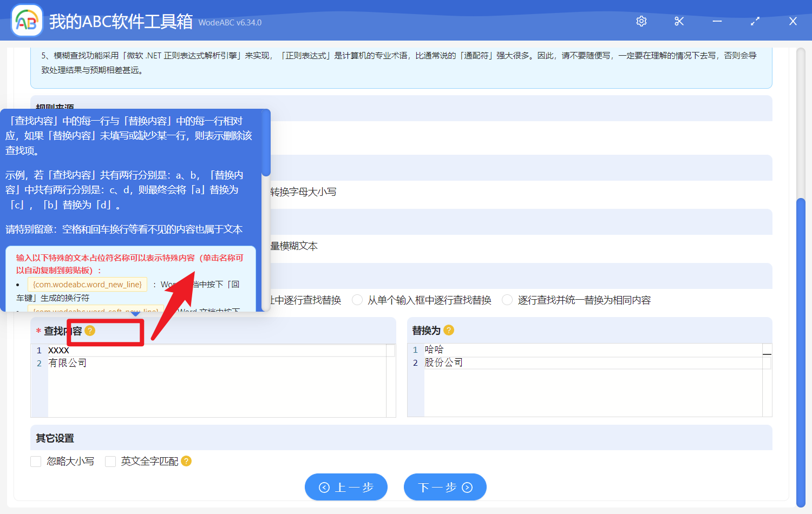This screenshot has width=812, height=514.
Task: Click into the 查找内容 text editor
Action: click(x=217, y=390)
